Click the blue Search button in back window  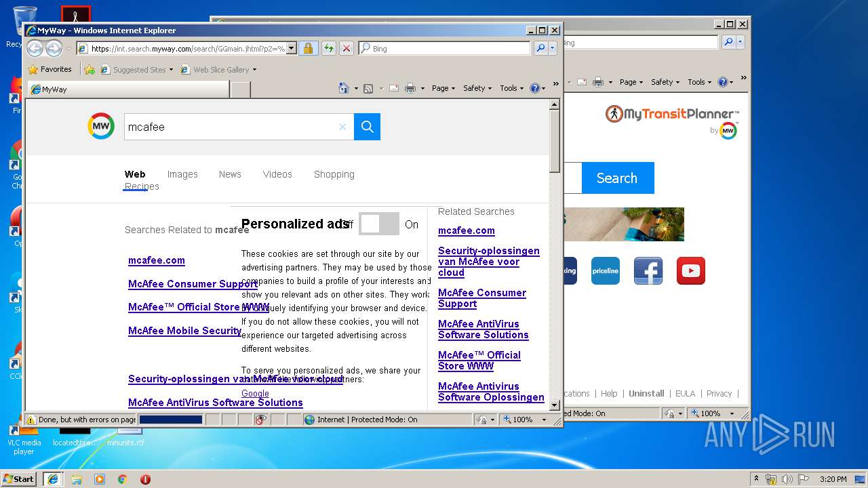617,178
